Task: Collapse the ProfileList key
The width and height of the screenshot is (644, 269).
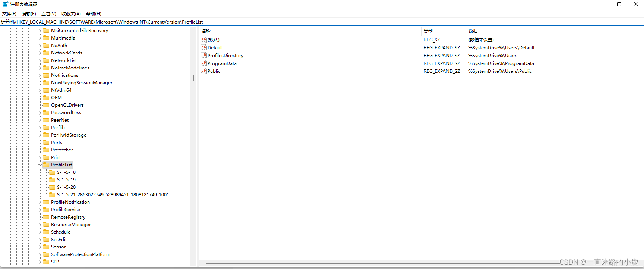Action: coord(40,165)
